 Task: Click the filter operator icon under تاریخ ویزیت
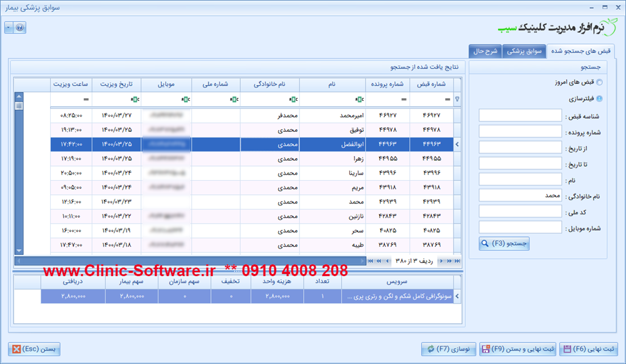136,99
